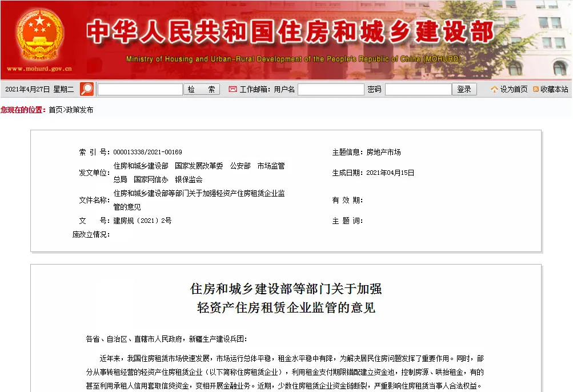Click the date display 2021年4月27日
This screenshot has width=573, height=392.
pyautogui.click(x=27, y=89)
